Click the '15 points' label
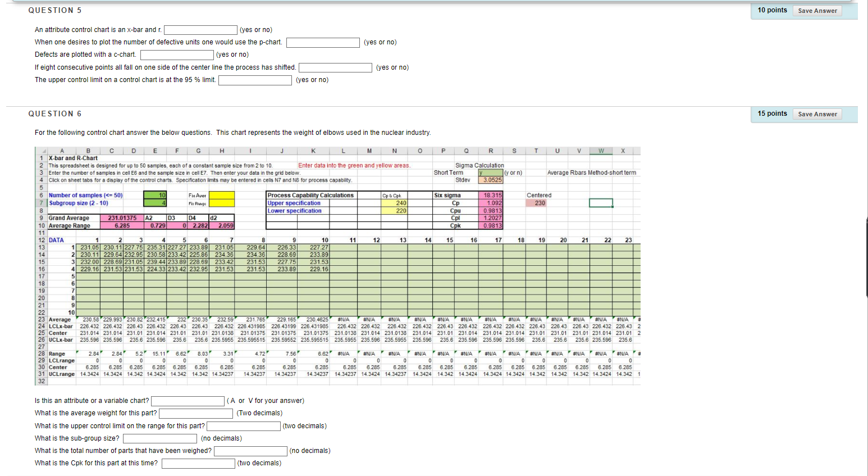The height and width of the screenshot is (476, 868). [772, 114]
